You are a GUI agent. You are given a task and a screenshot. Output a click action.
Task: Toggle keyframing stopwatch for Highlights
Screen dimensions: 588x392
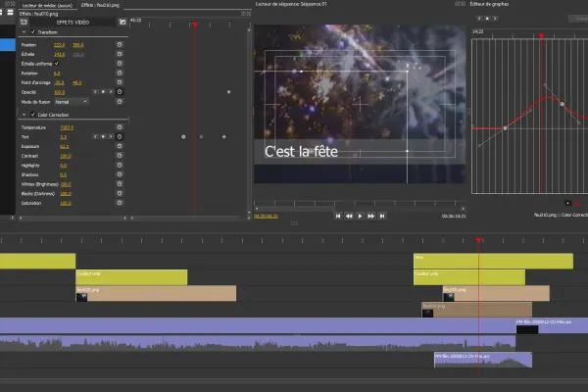tap(120, 165)
